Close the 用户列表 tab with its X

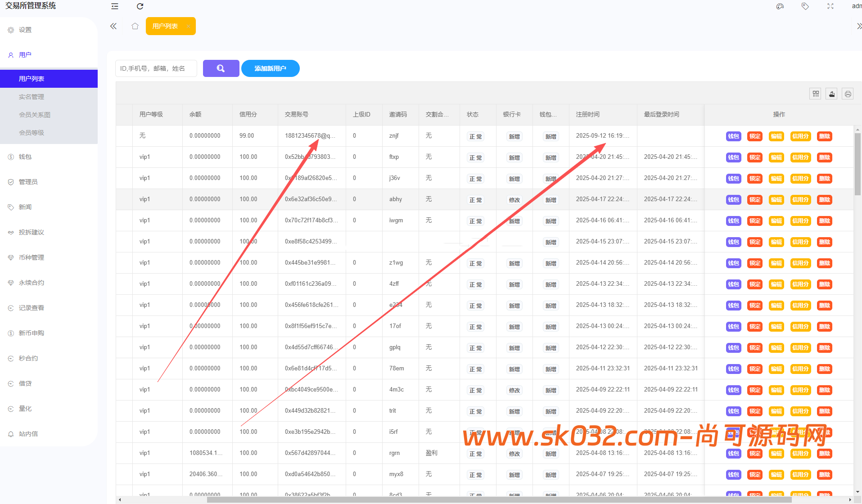point(188,26)
